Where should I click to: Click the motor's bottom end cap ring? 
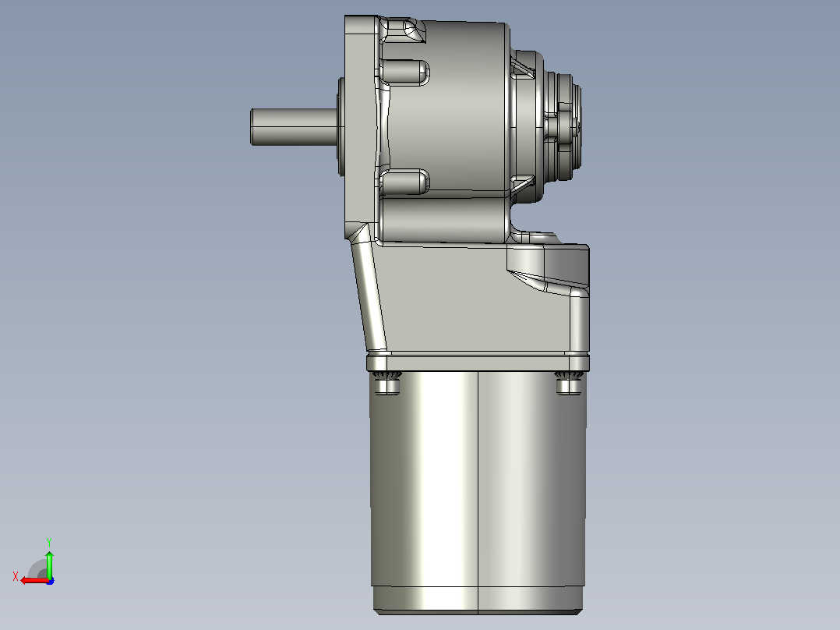(x=478, y=600)
